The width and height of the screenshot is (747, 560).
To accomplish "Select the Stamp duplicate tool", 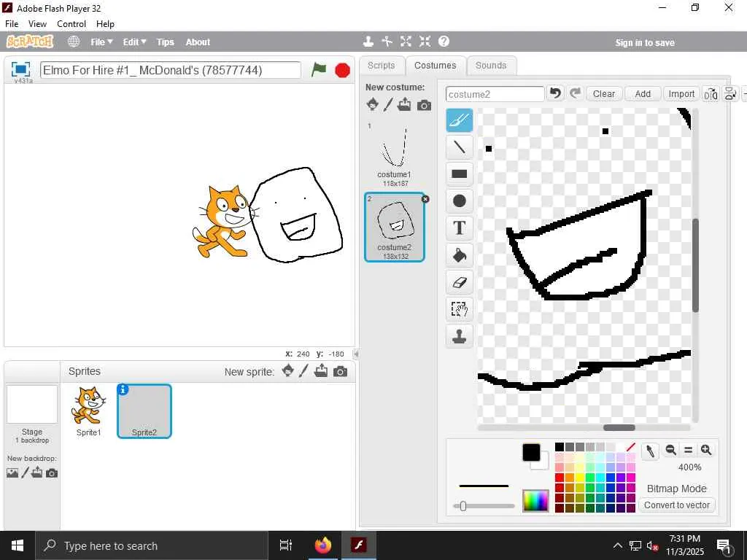I will (x=460, y=336).
